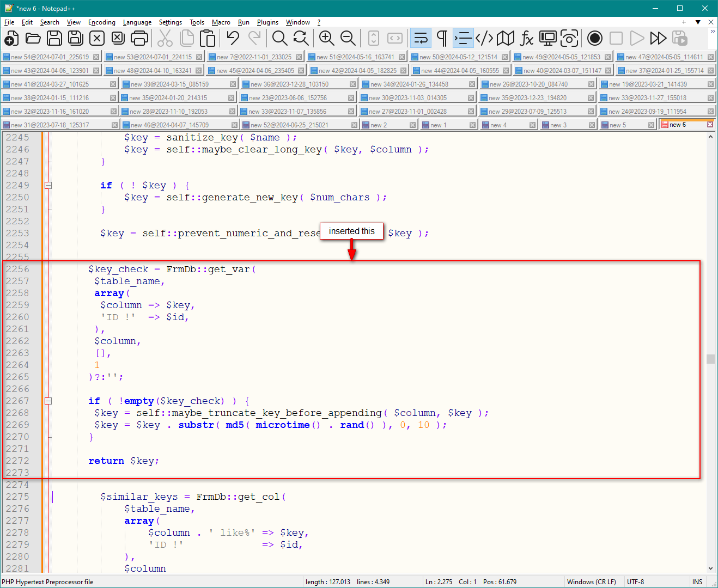Switch to the new 5 tab
Viewport: 718px width, 588px height.
coord(618,125)
